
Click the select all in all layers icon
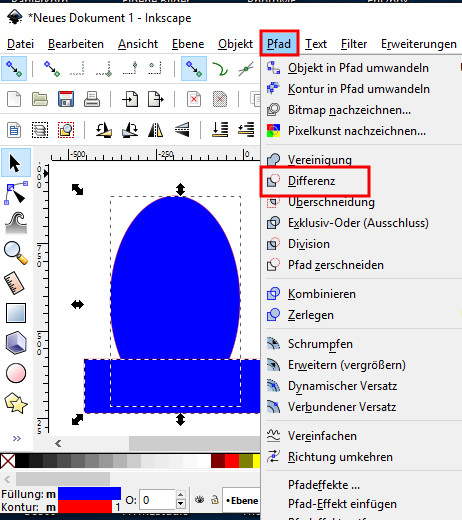[x=40, y=130]
